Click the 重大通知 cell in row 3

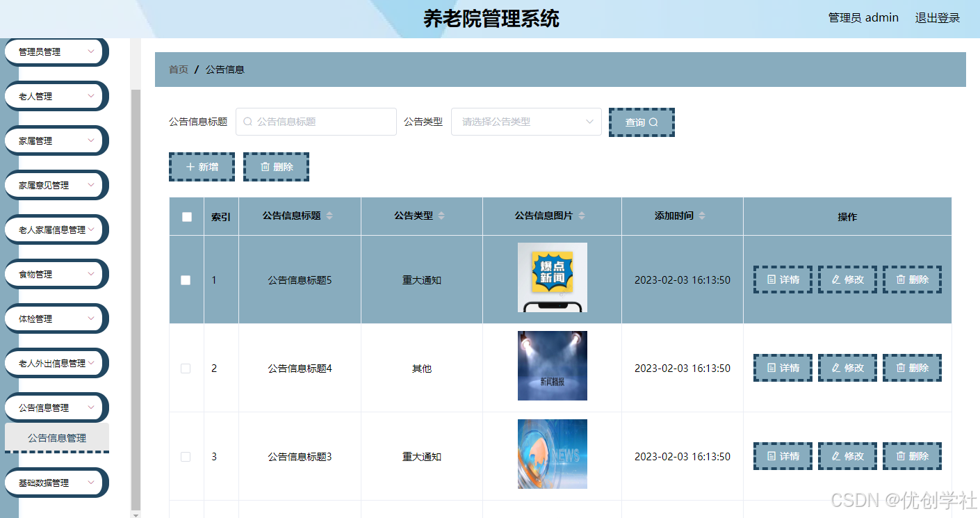tap(422, 457)
